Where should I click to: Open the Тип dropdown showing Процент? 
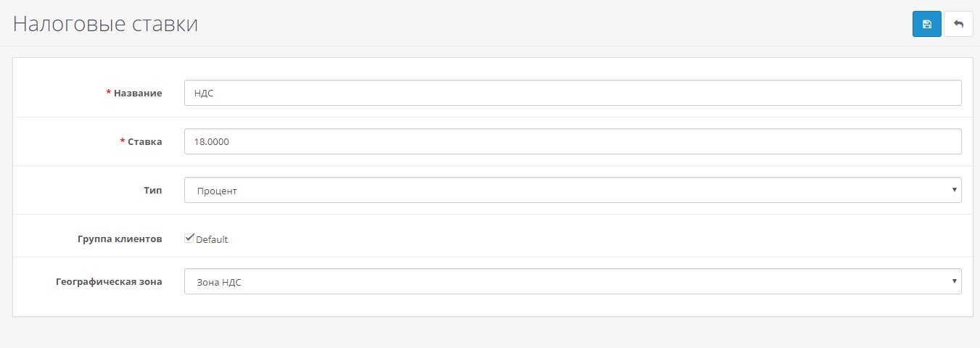click(x=572, y=190)
